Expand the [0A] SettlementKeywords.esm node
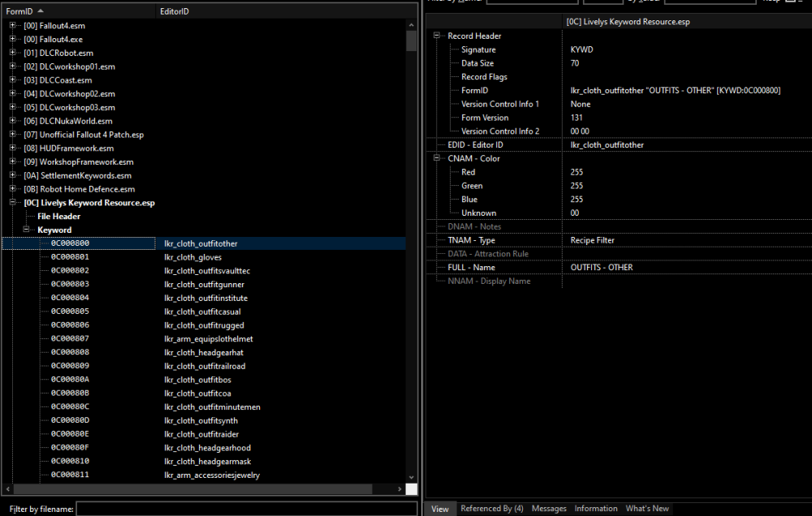Screen dimensions: 812x516 pyautogui.click(x=12, y=175)
